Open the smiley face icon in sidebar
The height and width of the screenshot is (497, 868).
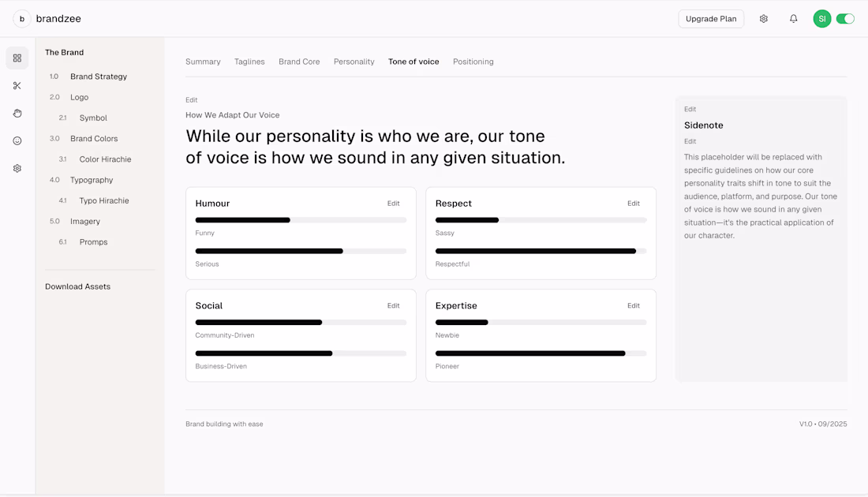[17, 141]
